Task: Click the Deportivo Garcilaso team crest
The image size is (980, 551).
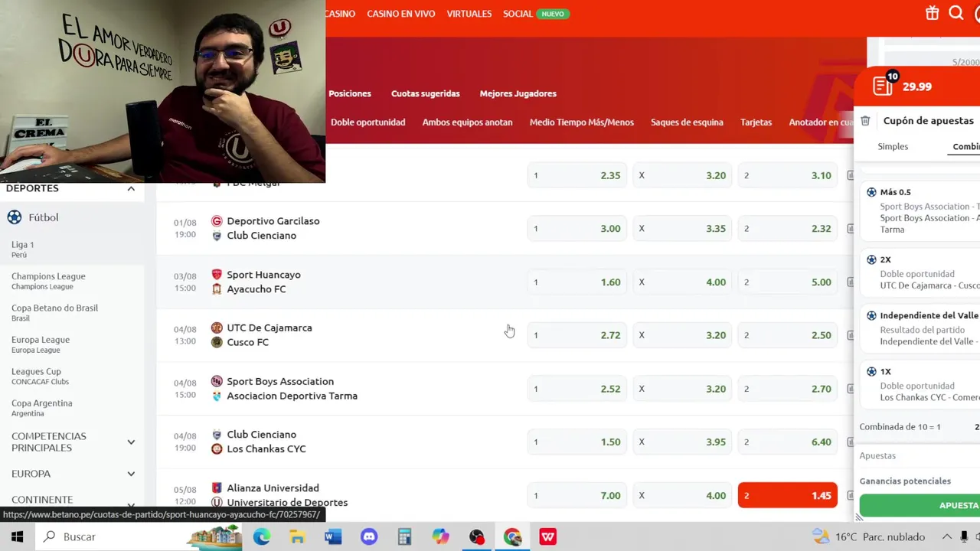Action: click(217, 221)
